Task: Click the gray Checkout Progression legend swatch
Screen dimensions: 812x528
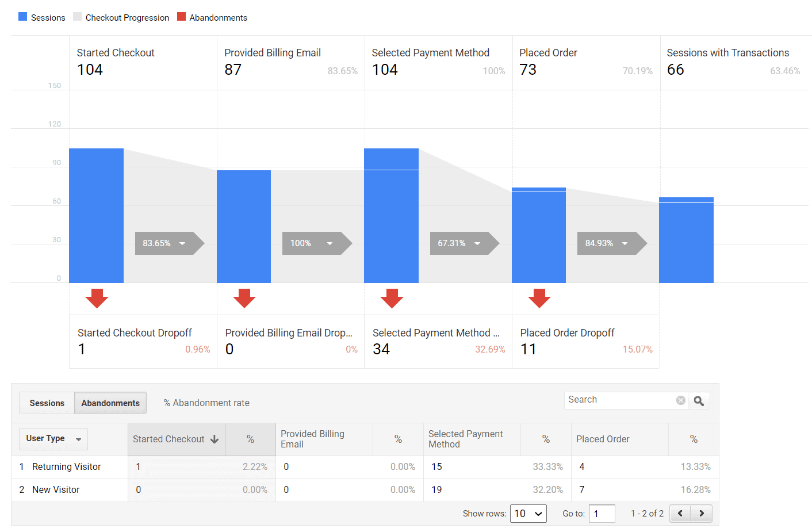Action: (78, 17)
